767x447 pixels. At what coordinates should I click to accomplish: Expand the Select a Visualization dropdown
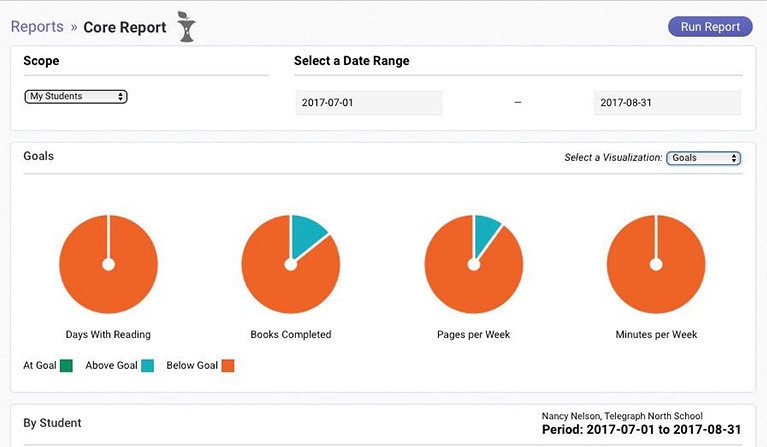704,158
